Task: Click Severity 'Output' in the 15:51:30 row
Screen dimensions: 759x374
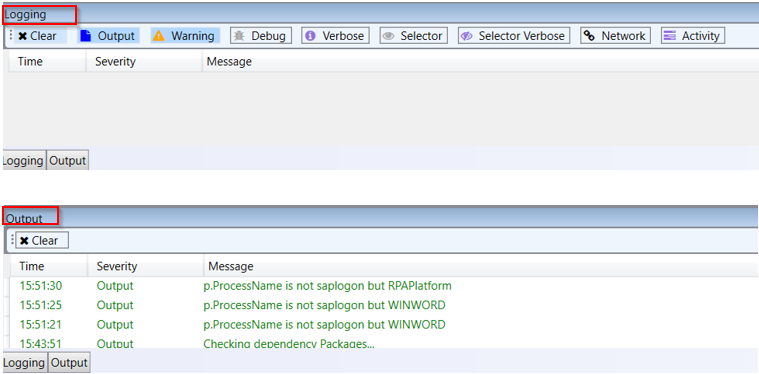Action: tap(115, 286)
